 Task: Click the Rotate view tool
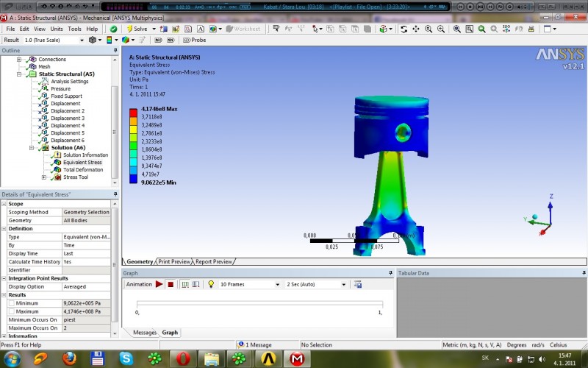click(x=404, y=29)
